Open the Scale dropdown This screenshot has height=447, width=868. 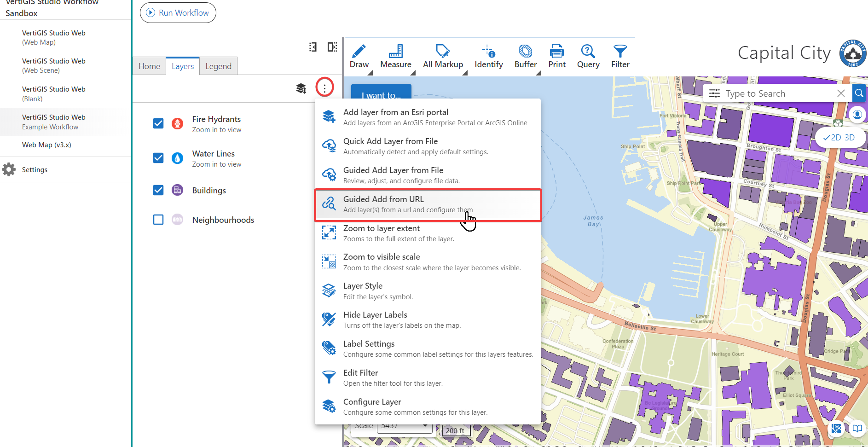pos(405,426)
